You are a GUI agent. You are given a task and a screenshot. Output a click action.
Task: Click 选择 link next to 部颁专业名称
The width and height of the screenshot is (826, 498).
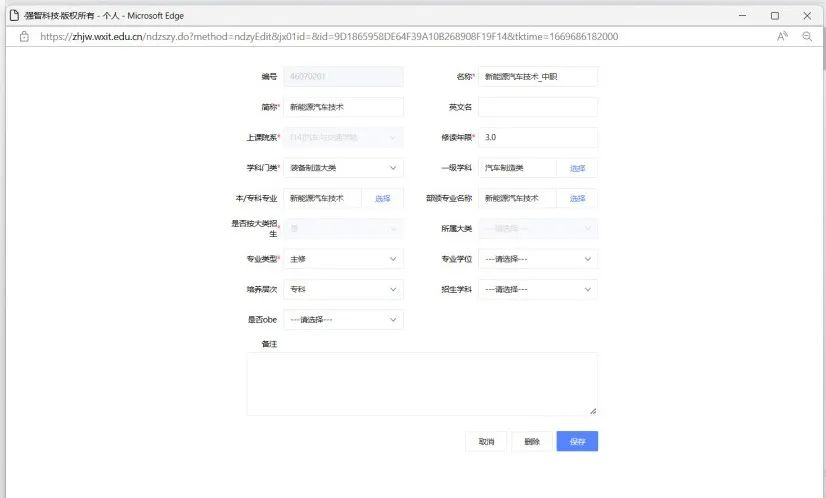(577, 198)
